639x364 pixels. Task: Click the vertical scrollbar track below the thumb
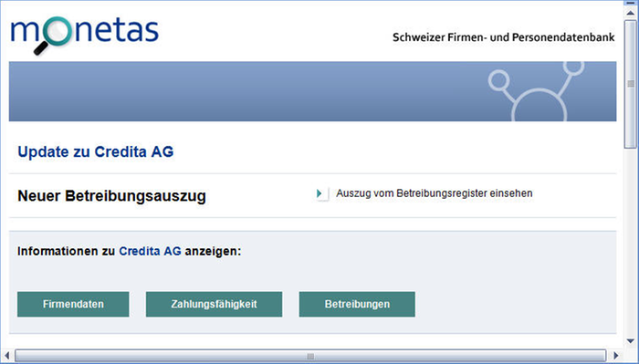pyautogui.click(x=631, y=243)
